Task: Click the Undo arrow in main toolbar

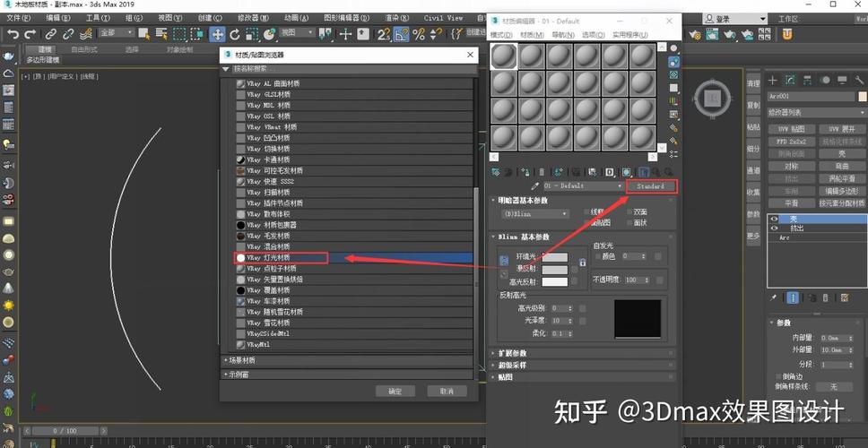Action: (x=13, y=34)
